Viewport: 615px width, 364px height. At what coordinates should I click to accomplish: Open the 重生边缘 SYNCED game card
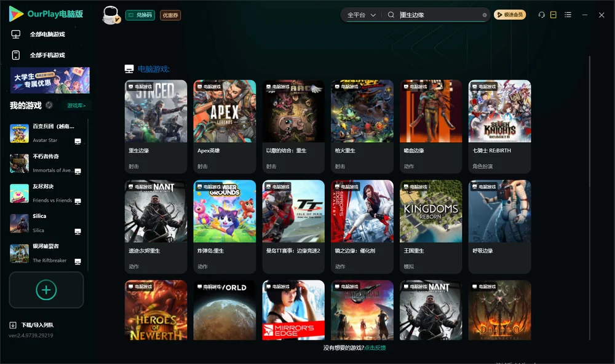point(156,126)
